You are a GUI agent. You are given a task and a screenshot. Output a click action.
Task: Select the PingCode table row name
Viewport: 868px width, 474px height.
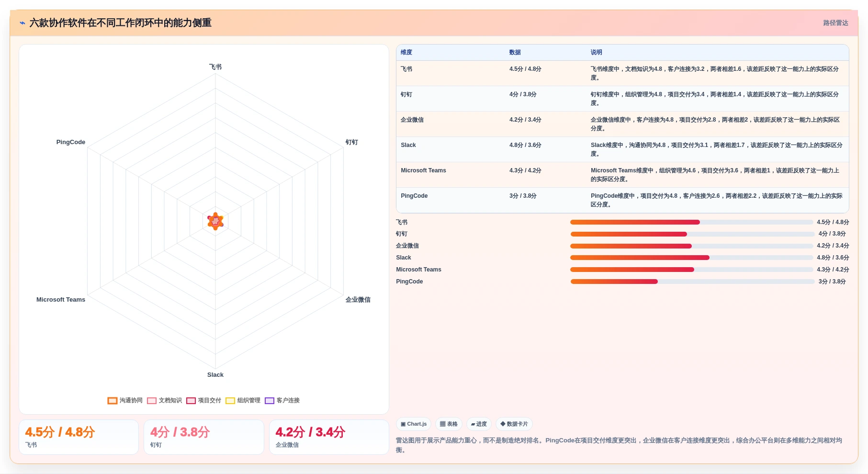coord(414,196)
